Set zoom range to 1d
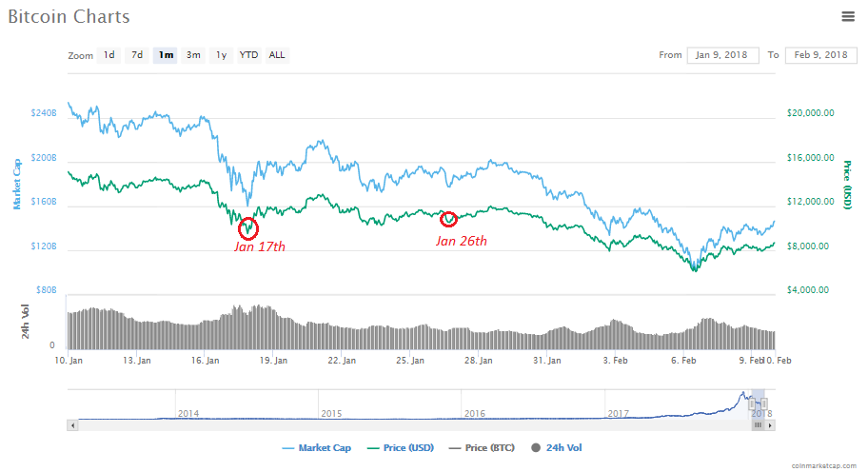Screen dimensions: 868x472 109,55
